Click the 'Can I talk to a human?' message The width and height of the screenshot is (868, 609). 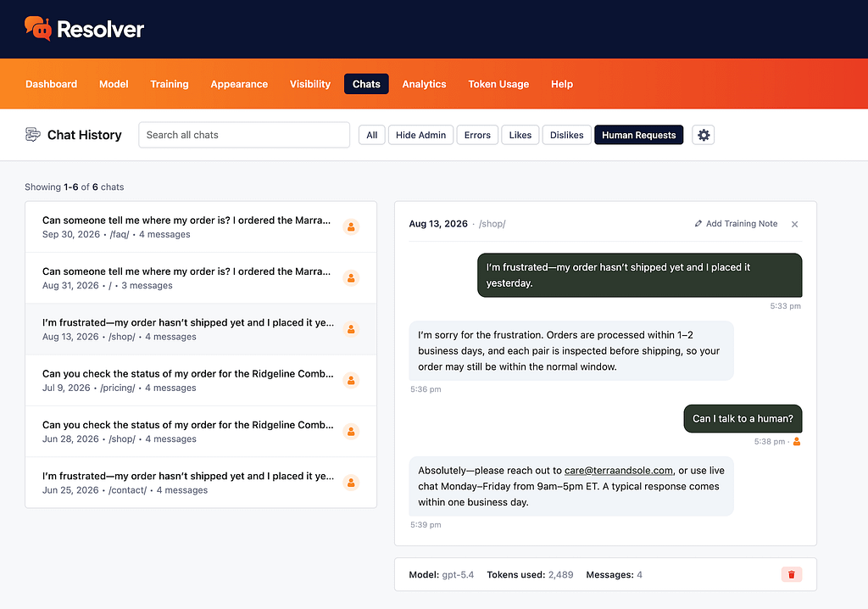743,419
